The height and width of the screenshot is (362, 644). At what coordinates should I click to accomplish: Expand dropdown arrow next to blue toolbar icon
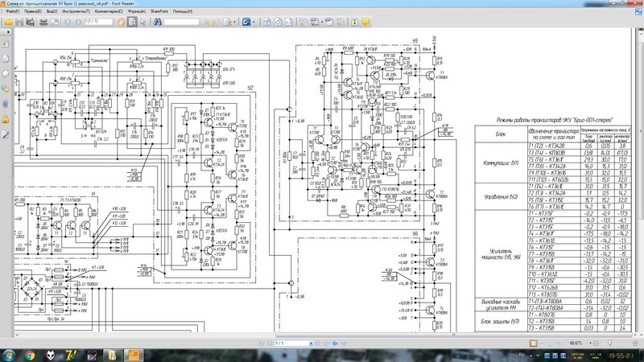coord(254,22)
